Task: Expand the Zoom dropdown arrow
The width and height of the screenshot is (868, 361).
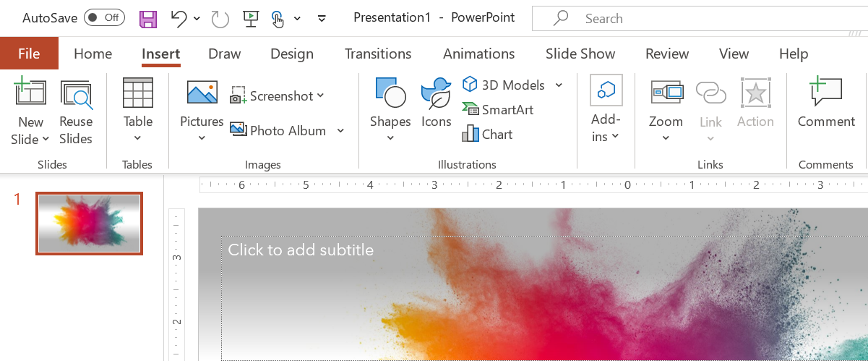Action: [666, 138]
